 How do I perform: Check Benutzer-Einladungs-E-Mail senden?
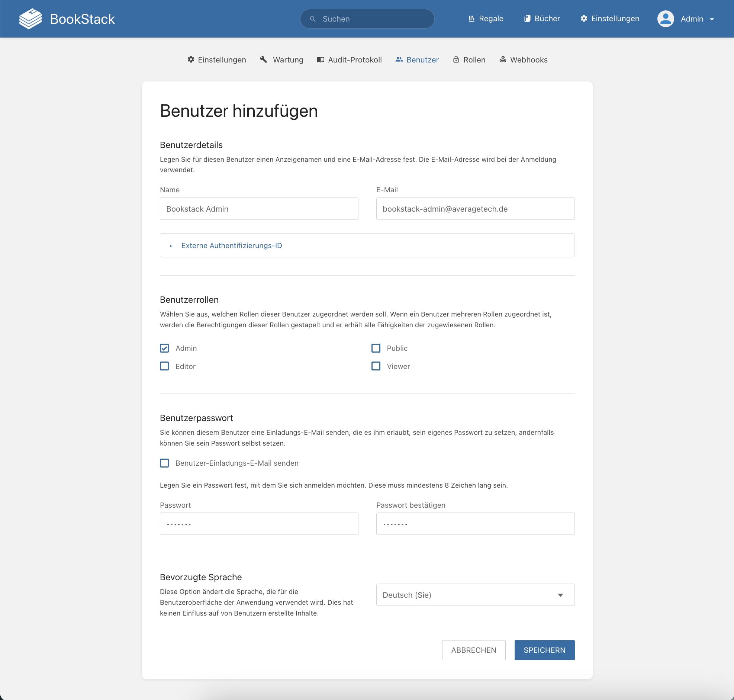(x=164, y=463)
